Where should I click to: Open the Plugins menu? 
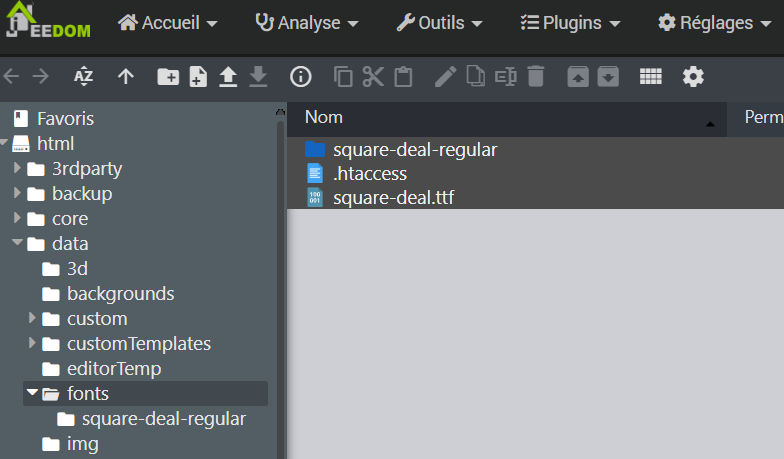(x=570, y=23)
